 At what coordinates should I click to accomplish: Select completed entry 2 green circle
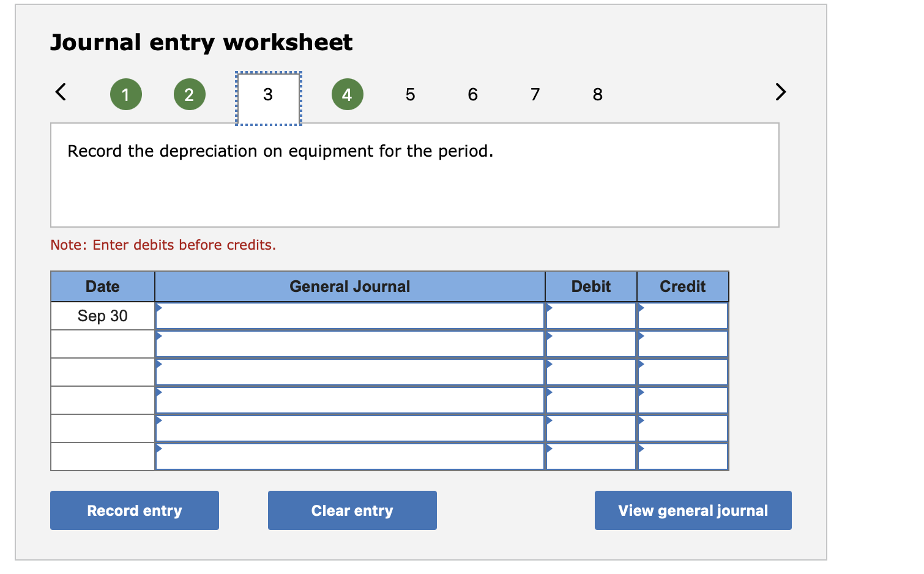click(x=189, y=94)
